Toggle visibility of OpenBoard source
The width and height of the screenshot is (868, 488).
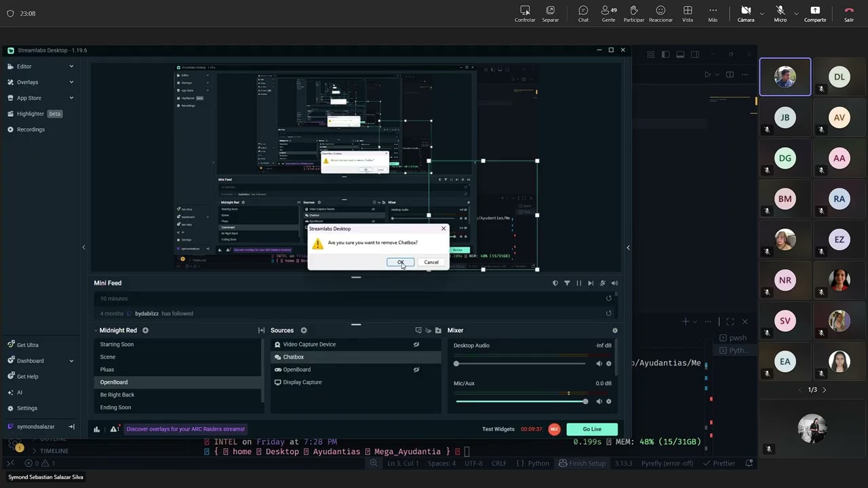pos(416,369)
